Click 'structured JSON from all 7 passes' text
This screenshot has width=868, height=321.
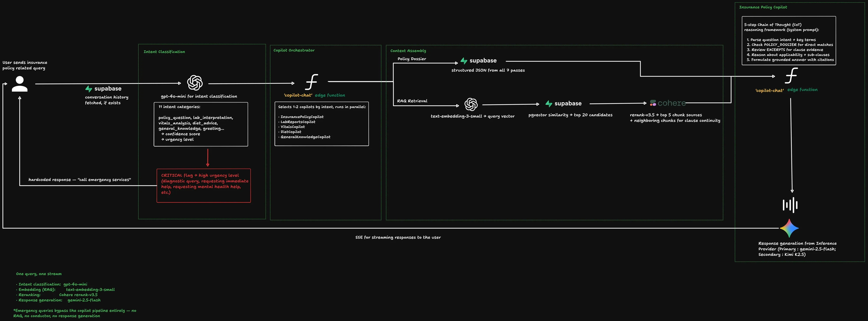click(488, 71)
